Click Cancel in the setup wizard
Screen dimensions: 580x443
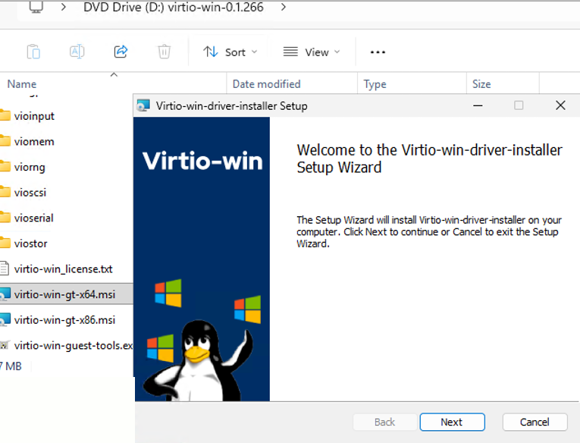pyautogui.click(x=535, y=422)
